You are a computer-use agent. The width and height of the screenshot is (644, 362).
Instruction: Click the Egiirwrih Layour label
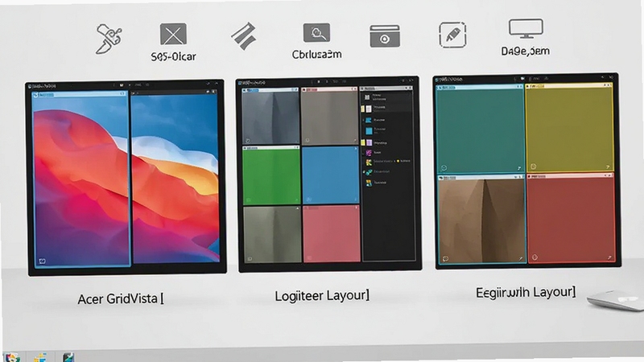coord(526,293)
